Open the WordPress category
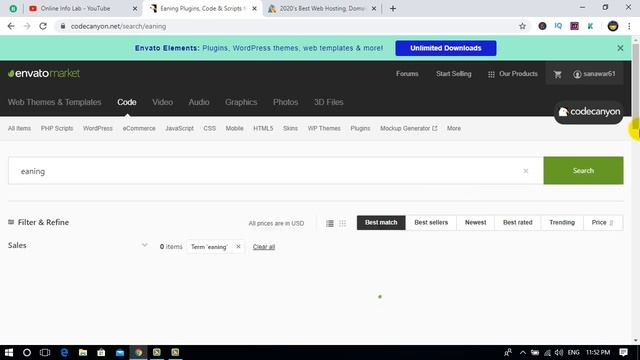Screen dimensions: 640x360 [98, 128]
